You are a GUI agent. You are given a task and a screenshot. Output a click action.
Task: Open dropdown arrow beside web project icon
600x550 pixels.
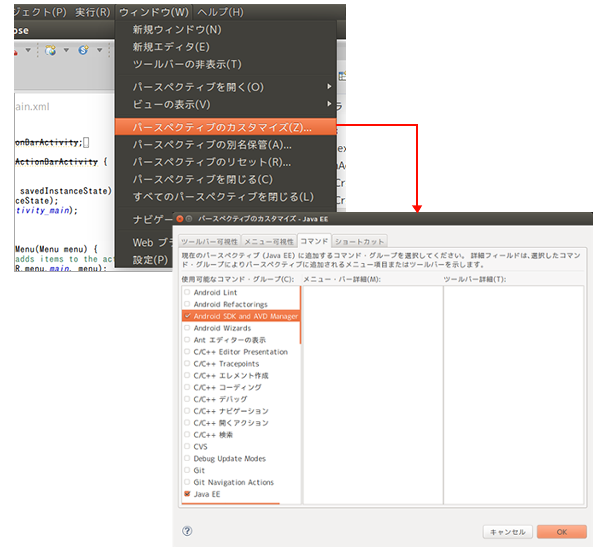coord(66,50)
